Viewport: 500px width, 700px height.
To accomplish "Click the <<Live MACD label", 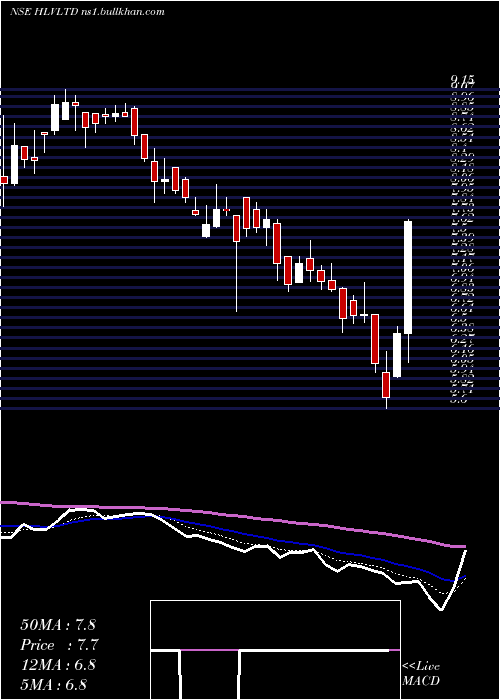I will tap(421, 674).
